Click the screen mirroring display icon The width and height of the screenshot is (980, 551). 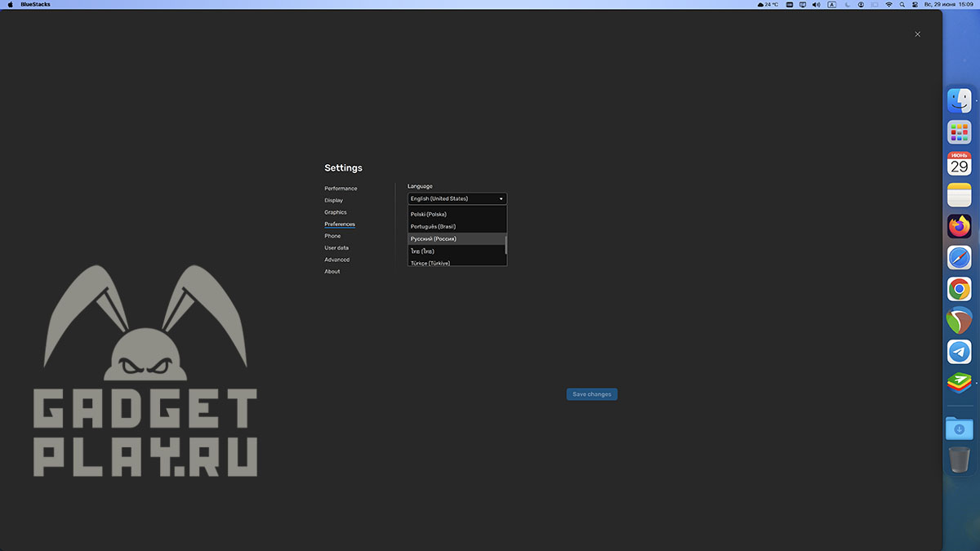pos(802,4)
